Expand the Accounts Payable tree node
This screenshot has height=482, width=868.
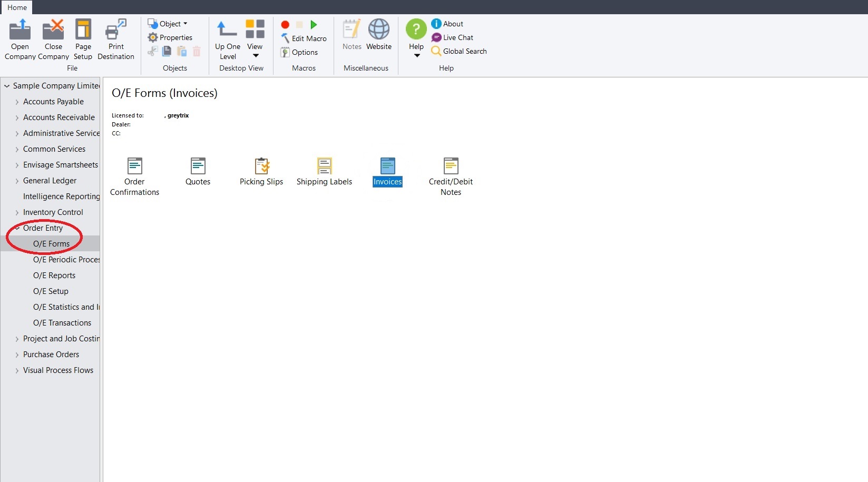(17, 102)
